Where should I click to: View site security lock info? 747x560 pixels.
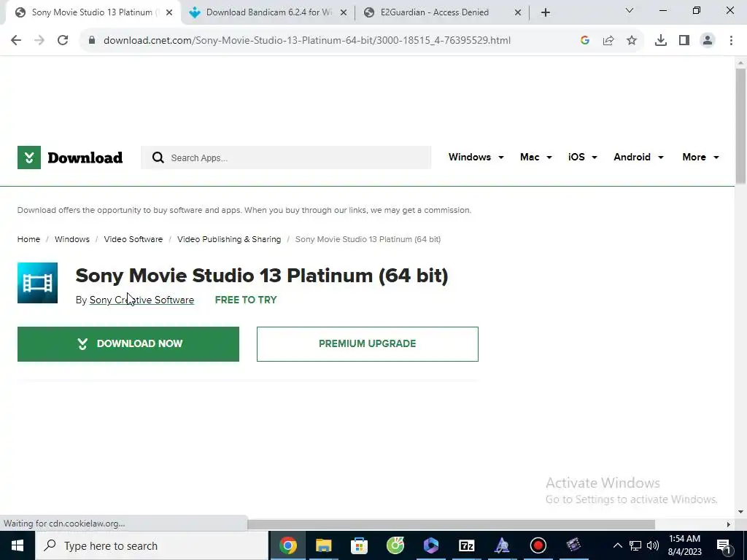(x=92, y=41)
